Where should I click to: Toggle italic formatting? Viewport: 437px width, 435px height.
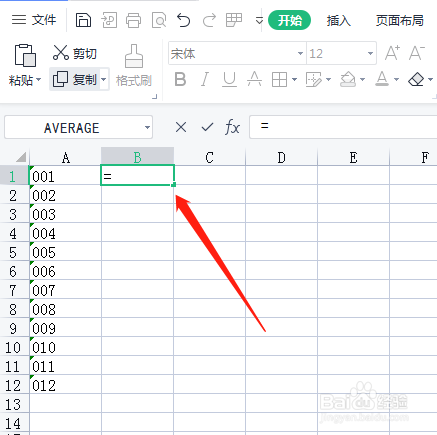(x=205, y=80)
